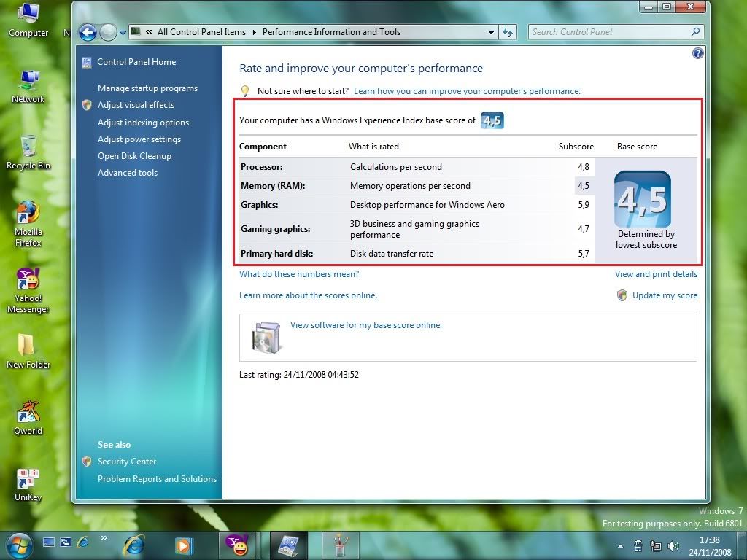The image size is (747, 560).
Task: Click the large 4,5 base score image
Action: 643,199
